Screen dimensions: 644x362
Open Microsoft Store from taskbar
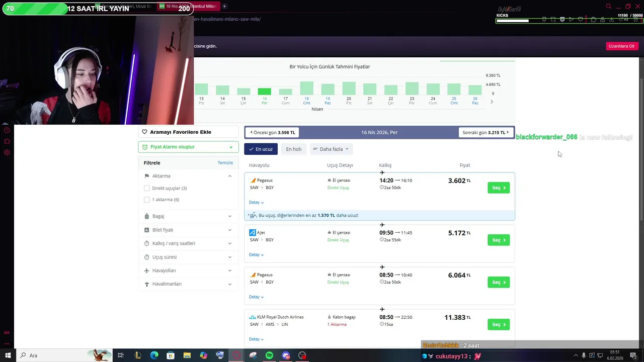tap(171, 355)
